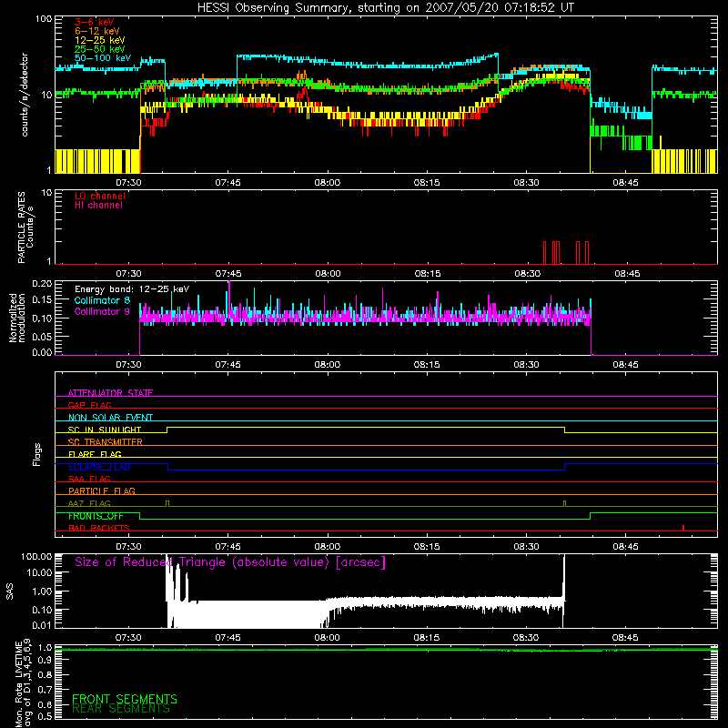This screenshot has width=728, height=728.
Task: Click the FRONTS_OFF flag label
Action: point(96,516)
